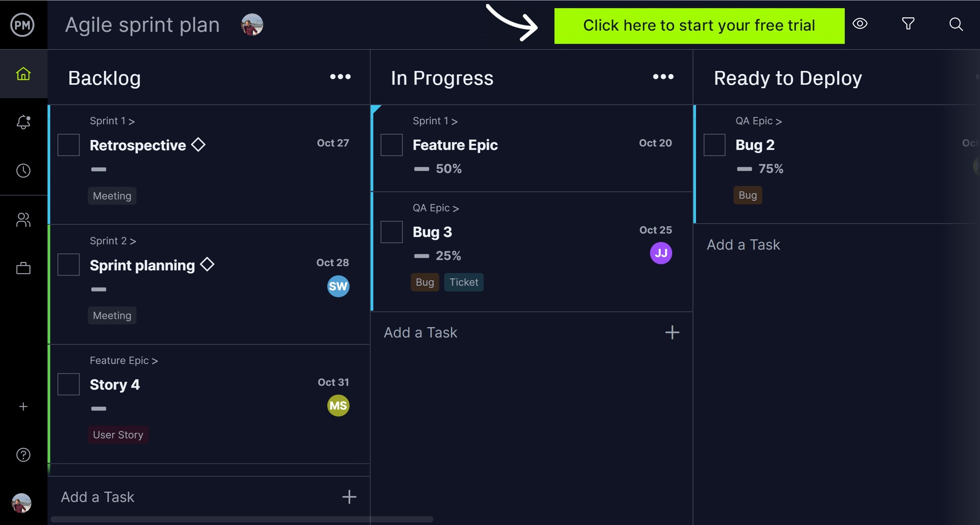Click the home/dashboard sidebar icon
The image size is (980, 525).
(23, 74)
